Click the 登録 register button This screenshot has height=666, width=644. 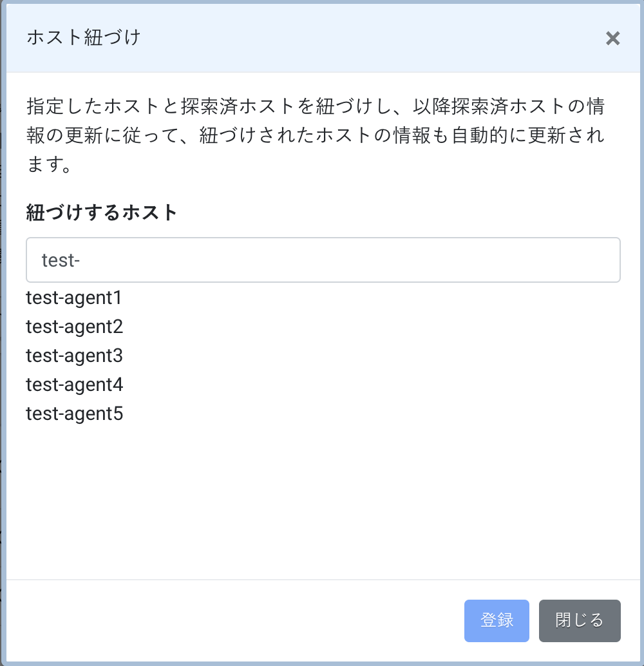point(497,620)
